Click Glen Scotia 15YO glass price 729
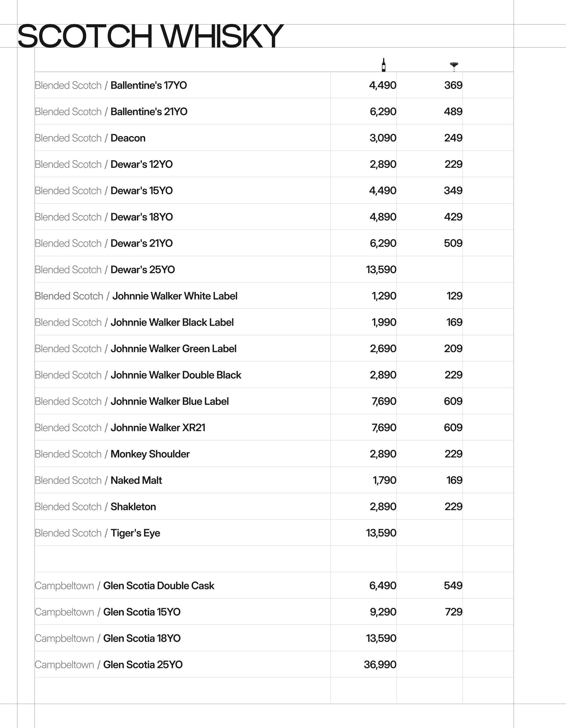 (x=453, y=612)
